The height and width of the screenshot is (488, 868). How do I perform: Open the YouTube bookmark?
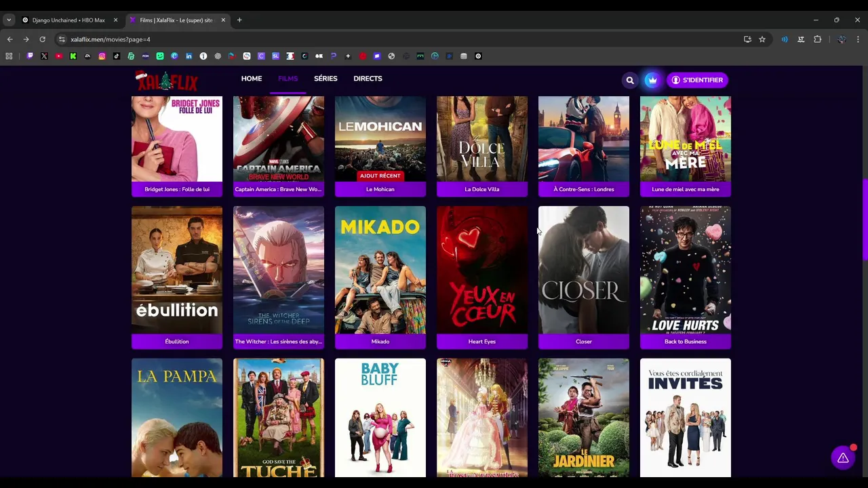[59, 56]
